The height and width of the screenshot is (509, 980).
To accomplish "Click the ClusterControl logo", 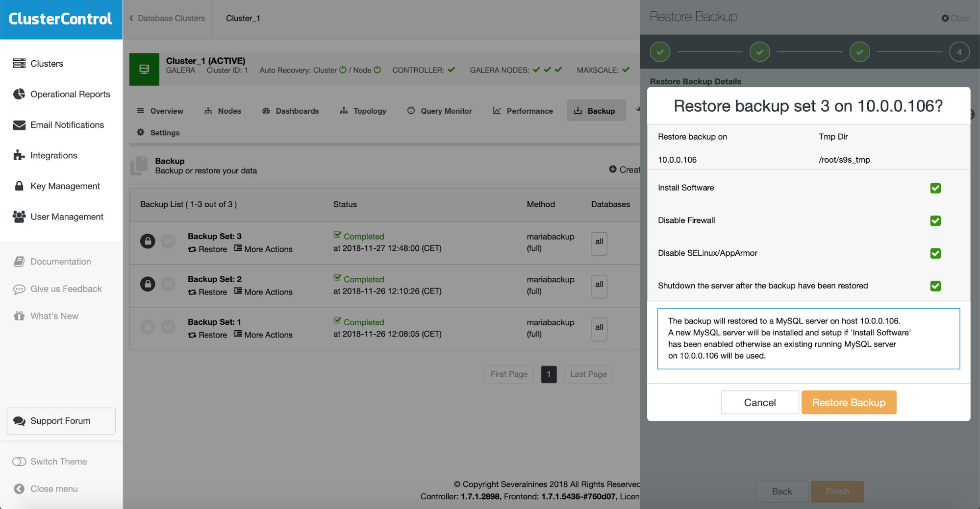I will pyautogui.click(x=60, y=19).
